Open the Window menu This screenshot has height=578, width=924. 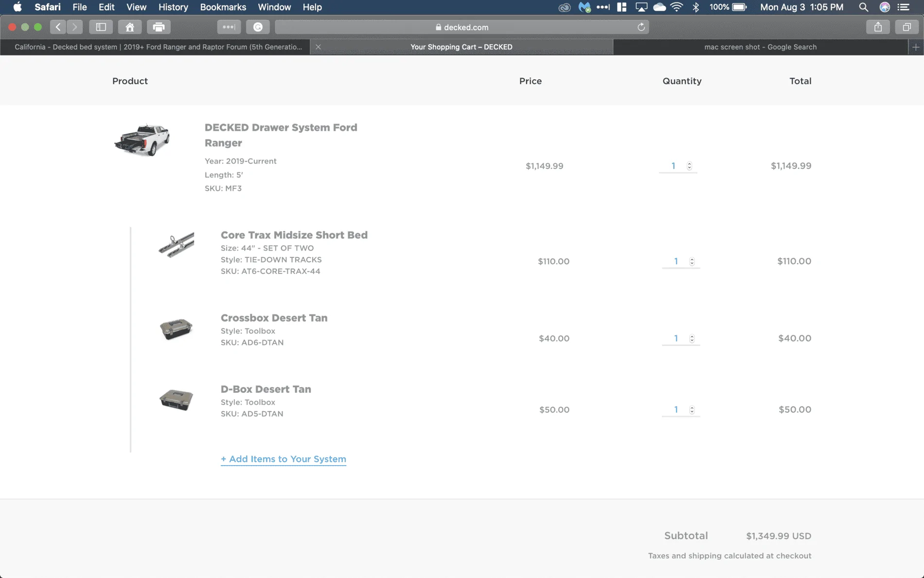[x=274, y=7]
